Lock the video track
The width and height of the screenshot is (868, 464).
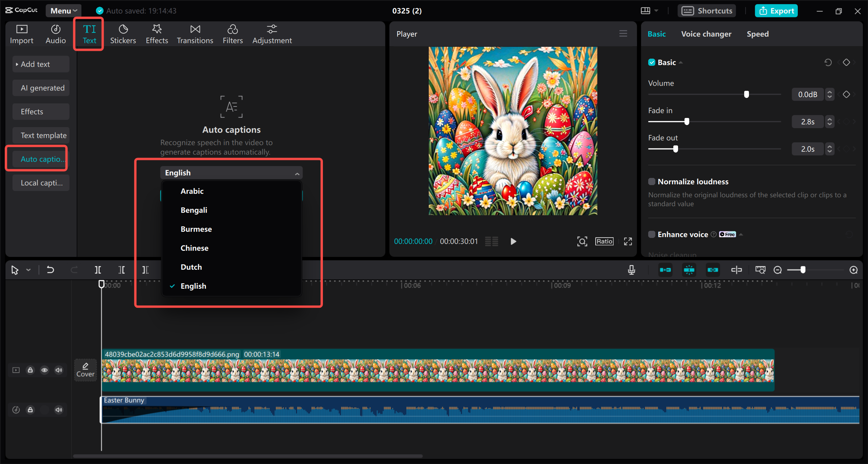[x=30, y=370]
